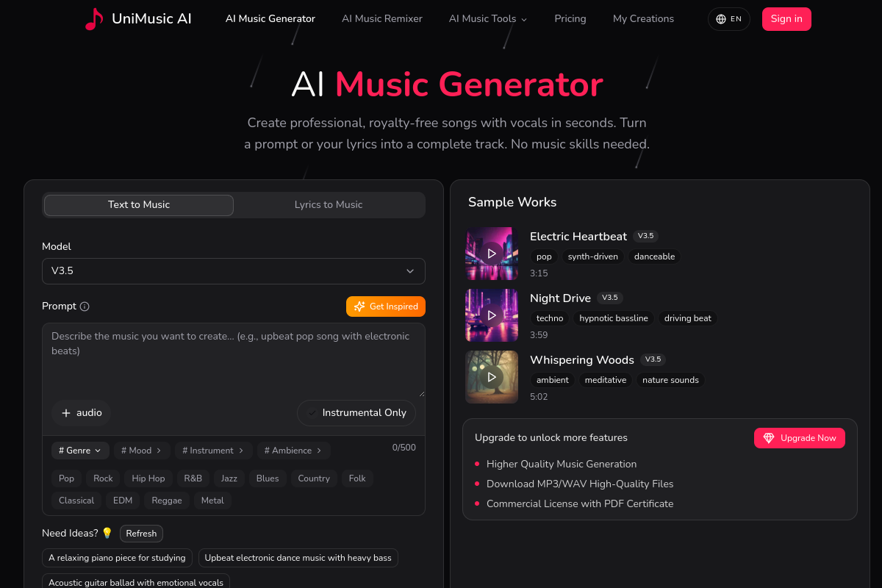Viewport: 882px width, 588px height.
Task: Click the 'hypnotic bassline' tag
Action: (614, 318)
